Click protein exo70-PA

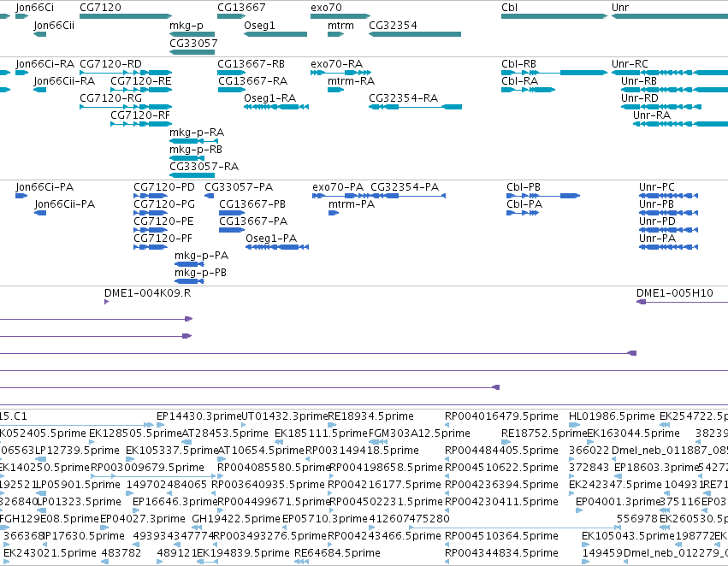click(x=338, y=187)
